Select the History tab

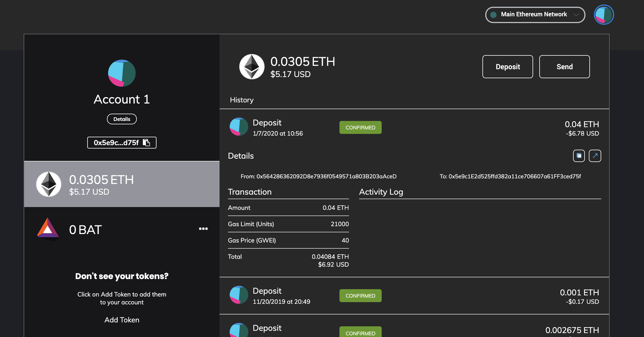tap(241, 100)
